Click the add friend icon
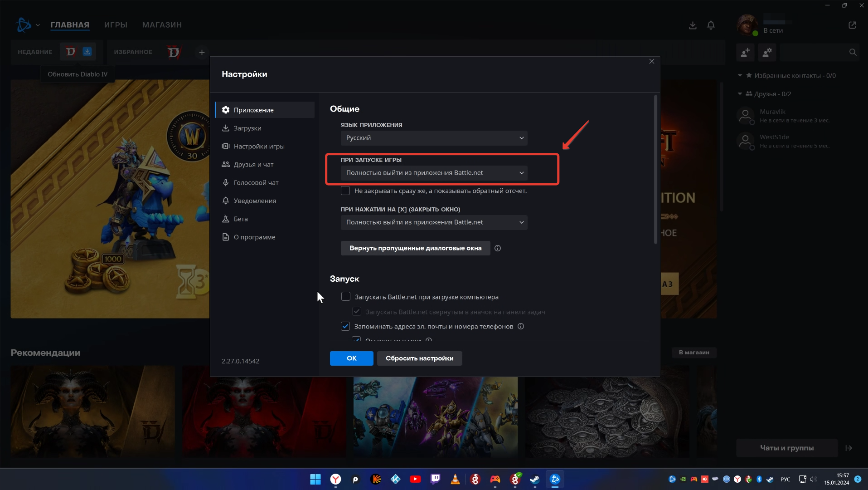Viewport: 868px width, 490px height. coord(745,53)
